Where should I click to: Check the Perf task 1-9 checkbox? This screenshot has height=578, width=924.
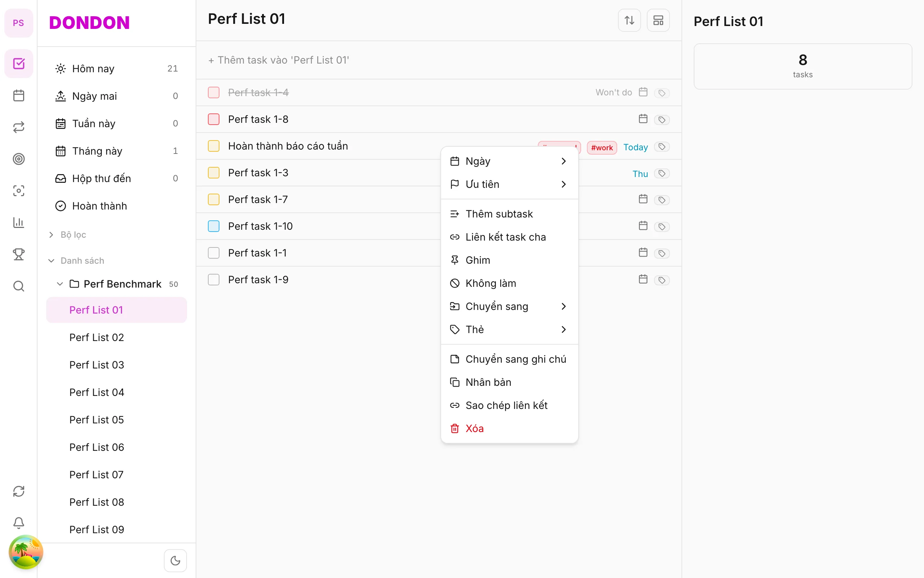[213, 280]
